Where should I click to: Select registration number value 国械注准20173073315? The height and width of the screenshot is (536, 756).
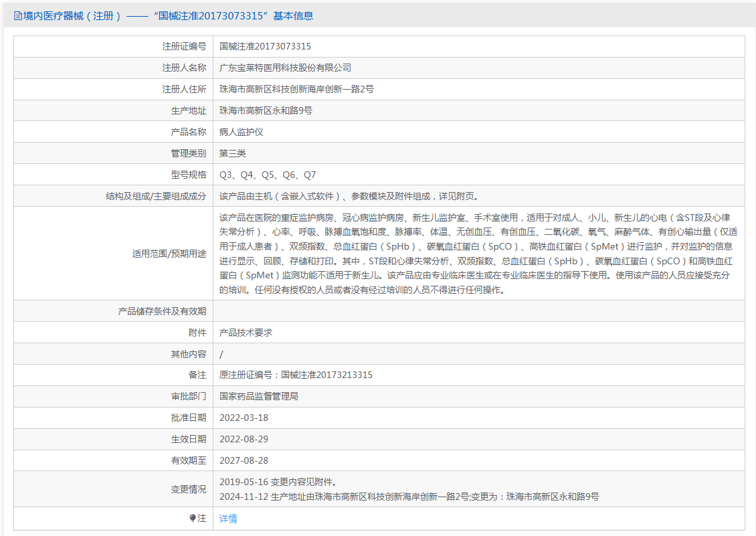(265, 46)
